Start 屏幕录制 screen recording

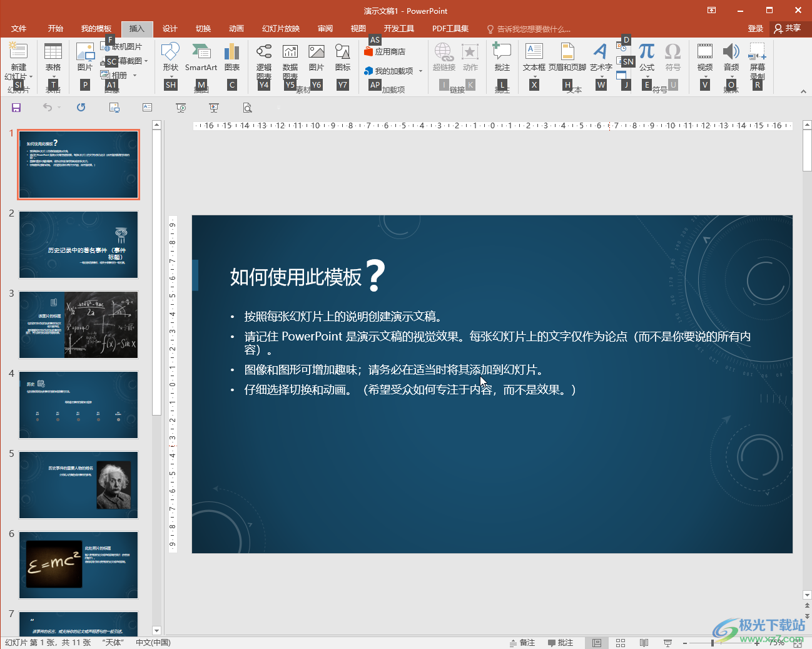pos(758,61)
